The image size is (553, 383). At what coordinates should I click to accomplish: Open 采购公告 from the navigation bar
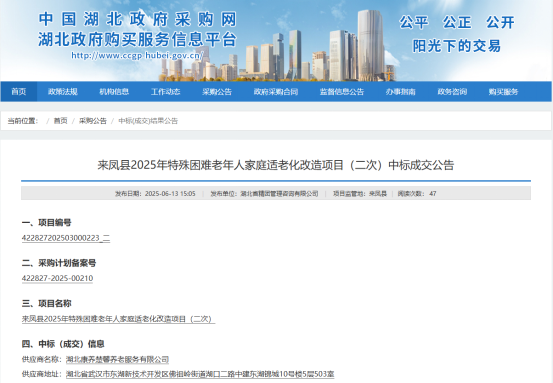click(217, 92)
